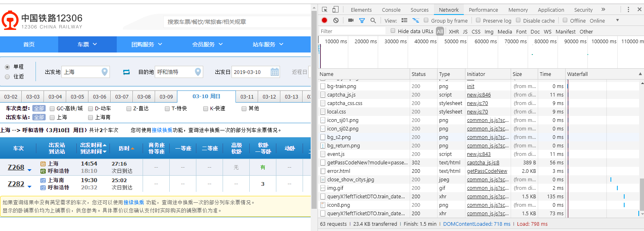This screenshot has height=231, width=644.
Task: Check the D-动车 train type box
Action: (90, 109)
